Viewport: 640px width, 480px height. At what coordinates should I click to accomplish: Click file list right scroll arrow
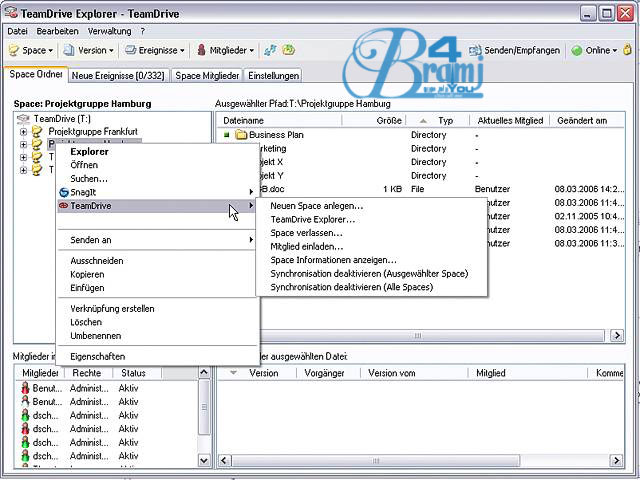(x=617, y=336)
